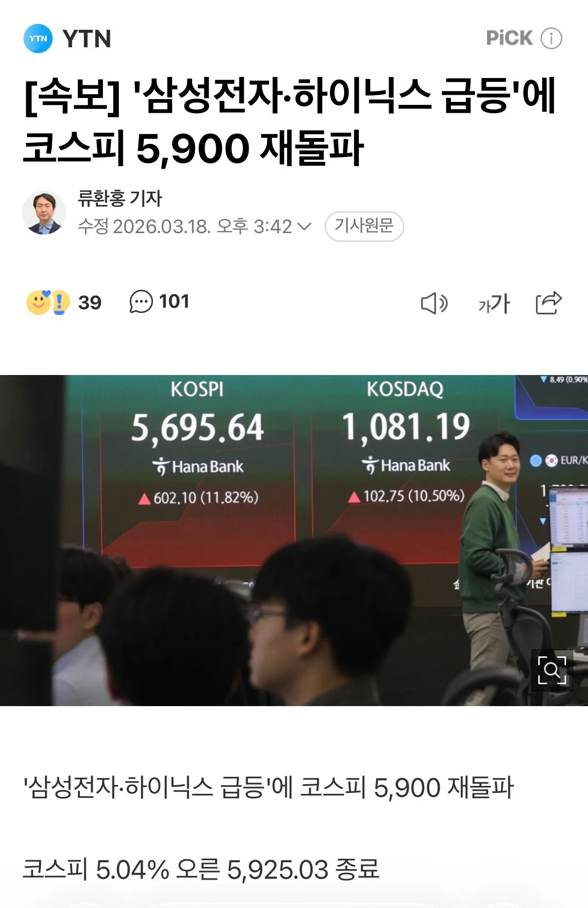
Task: Open comments via speech bubble icon
Action: 141,302
